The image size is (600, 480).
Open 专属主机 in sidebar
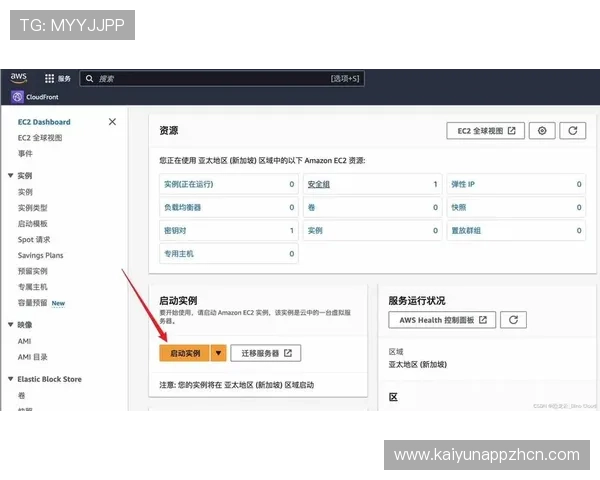[x=33, y=287]
